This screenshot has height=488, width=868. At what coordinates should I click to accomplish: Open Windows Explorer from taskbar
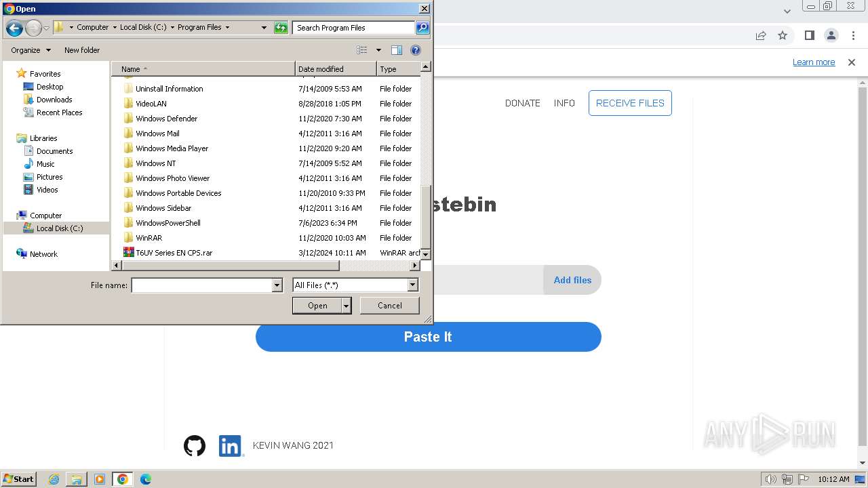point(77,479)
